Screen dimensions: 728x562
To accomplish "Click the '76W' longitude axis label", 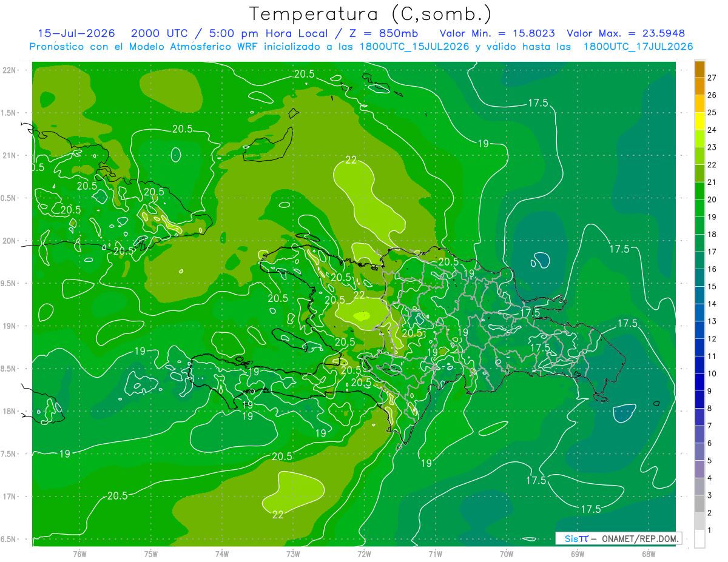I will pyautogui.click(x=79, y=554).
